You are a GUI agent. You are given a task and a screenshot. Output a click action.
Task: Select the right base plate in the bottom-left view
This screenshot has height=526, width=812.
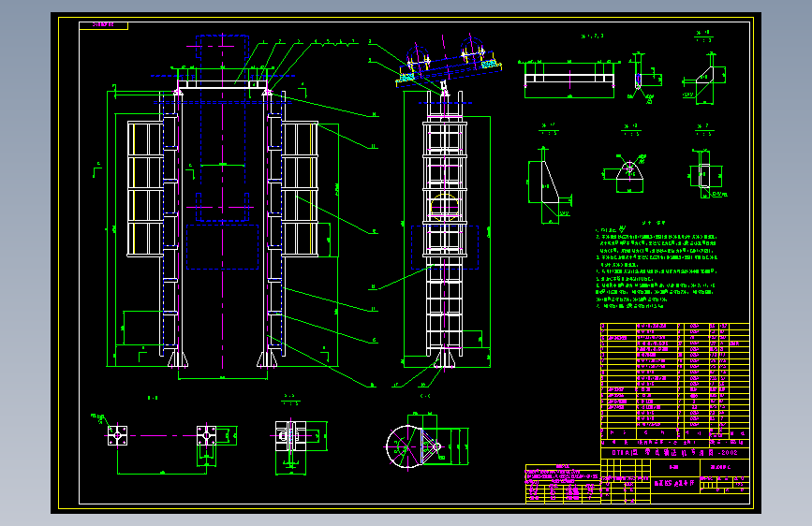(x=207, y=435)
